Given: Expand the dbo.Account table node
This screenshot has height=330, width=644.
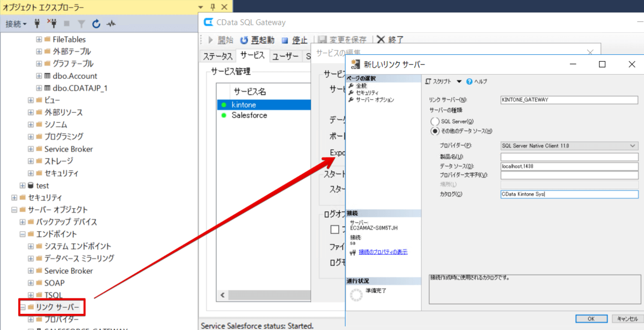Looking at the screenshot, I should [39, 76].
